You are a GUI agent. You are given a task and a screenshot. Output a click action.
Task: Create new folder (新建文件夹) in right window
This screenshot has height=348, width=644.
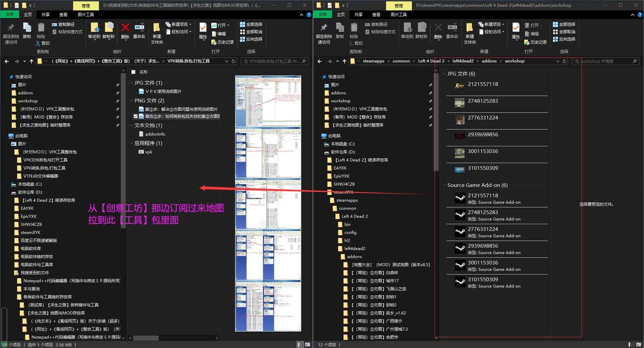470,34
